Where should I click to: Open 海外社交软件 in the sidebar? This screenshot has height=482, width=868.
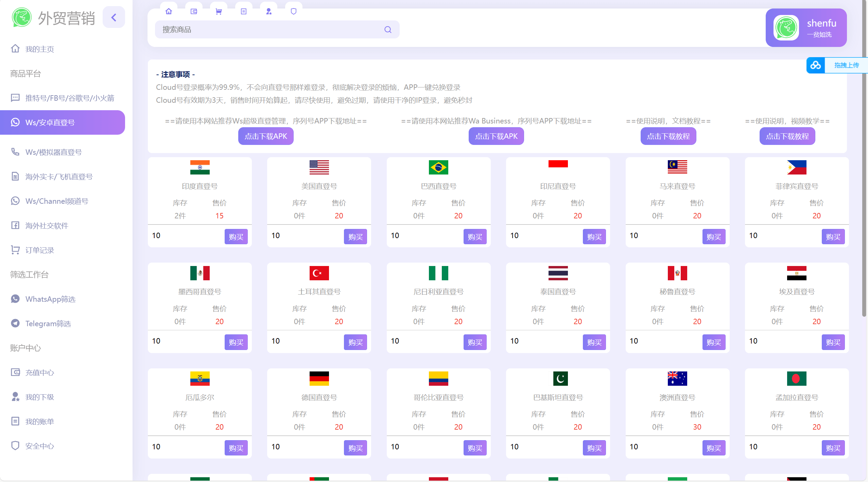coord(47,226)
